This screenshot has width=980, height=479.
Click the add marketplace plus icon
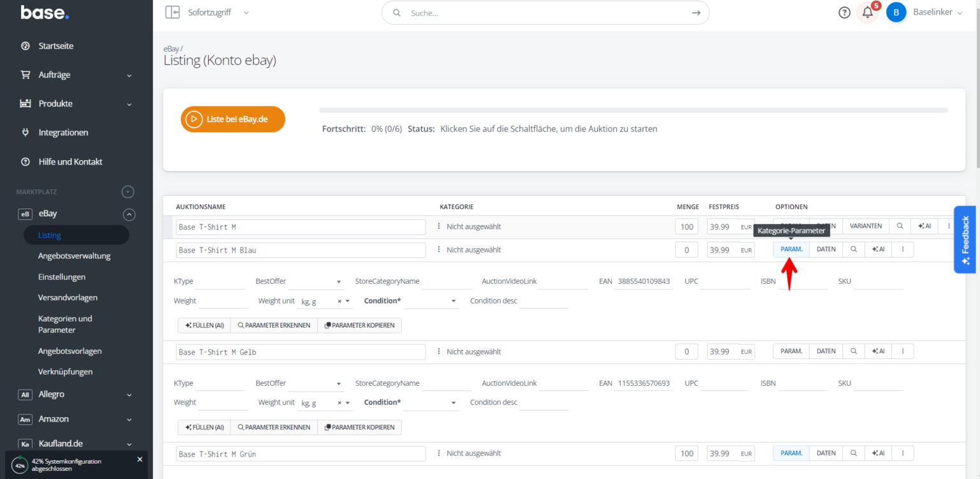(x=128, y=191)
